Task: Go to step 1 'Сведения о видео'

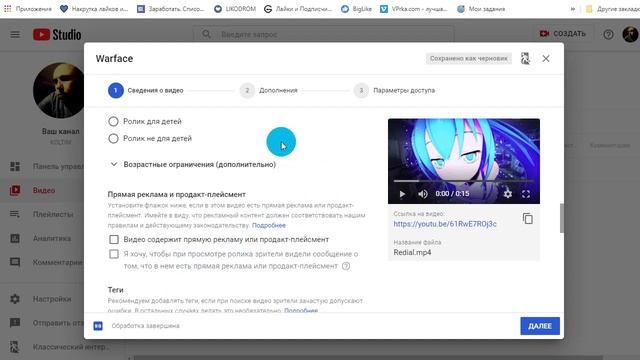Action: pyautogui.click(x=146, y=90)
